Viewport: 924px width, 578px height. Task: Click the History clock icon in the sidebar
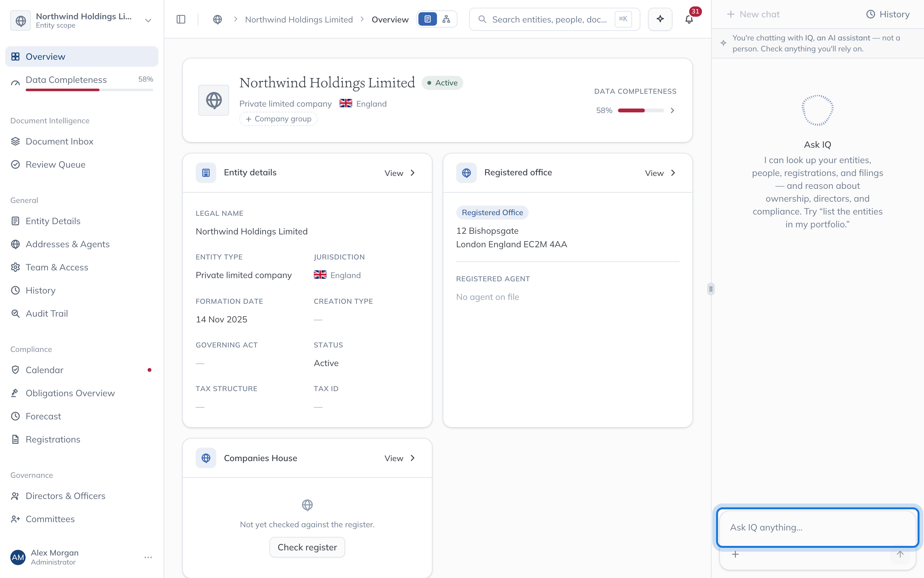[x=15, y=290]
